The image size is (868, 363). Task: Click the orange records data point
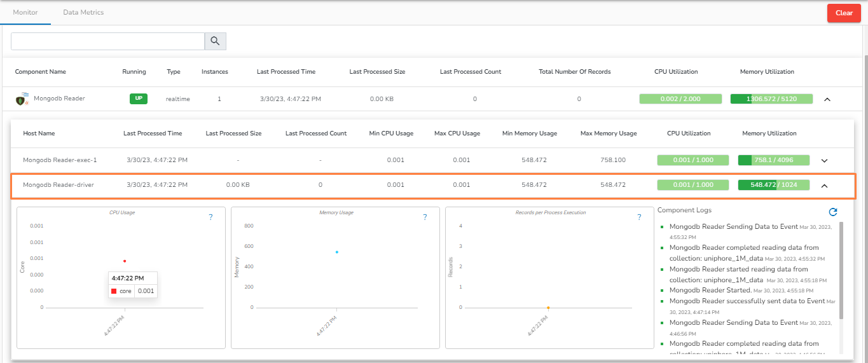pos(548,308)
